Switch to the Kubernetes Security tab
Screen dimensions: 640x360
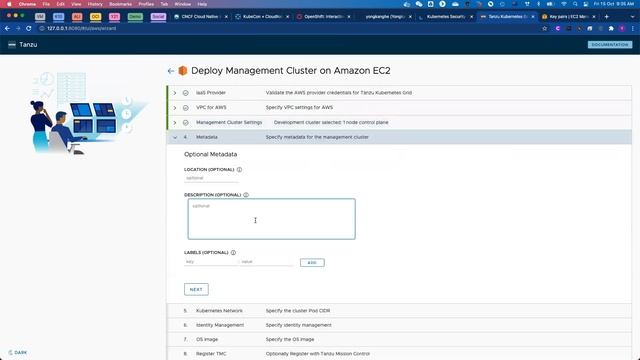pyautogui.click(x=446, y=17)
